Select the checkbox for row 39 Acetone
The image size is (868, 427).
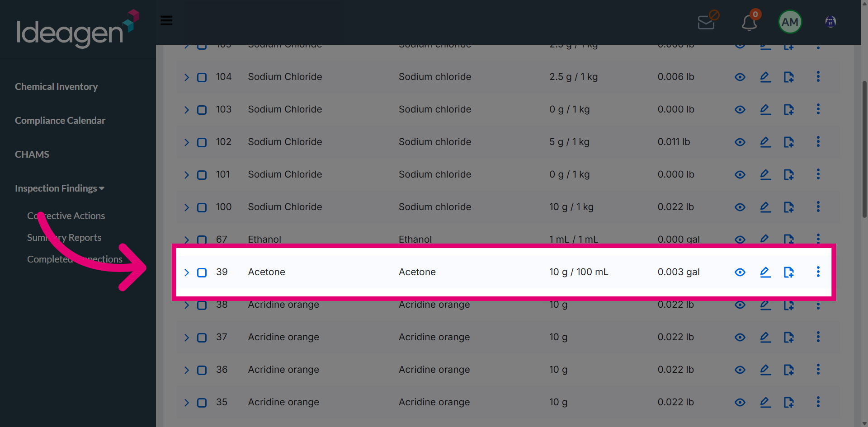[202, 272]
